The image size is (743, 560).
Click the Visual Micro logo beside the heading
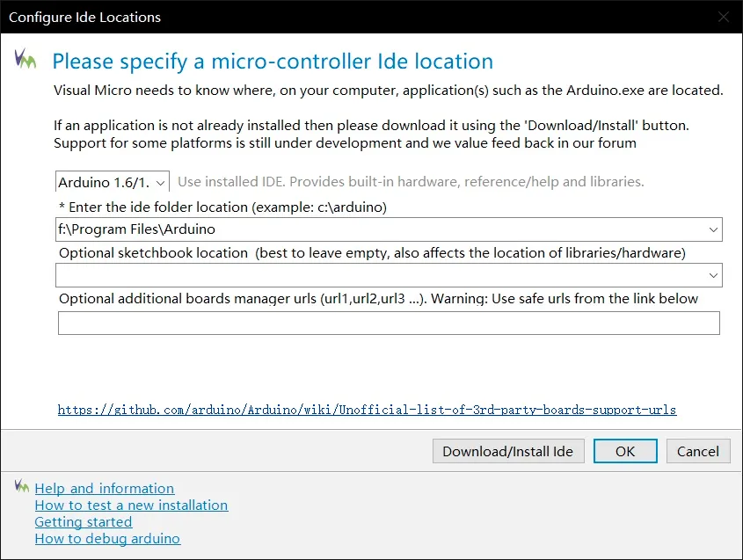[x=25, y=60]
